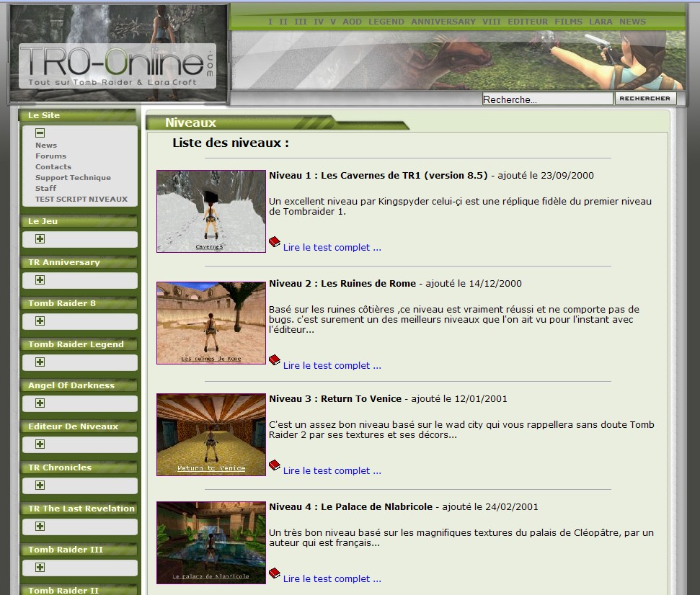Expand the TR Chronicles section
Screen dimensions: 700x595
point(40,485)
